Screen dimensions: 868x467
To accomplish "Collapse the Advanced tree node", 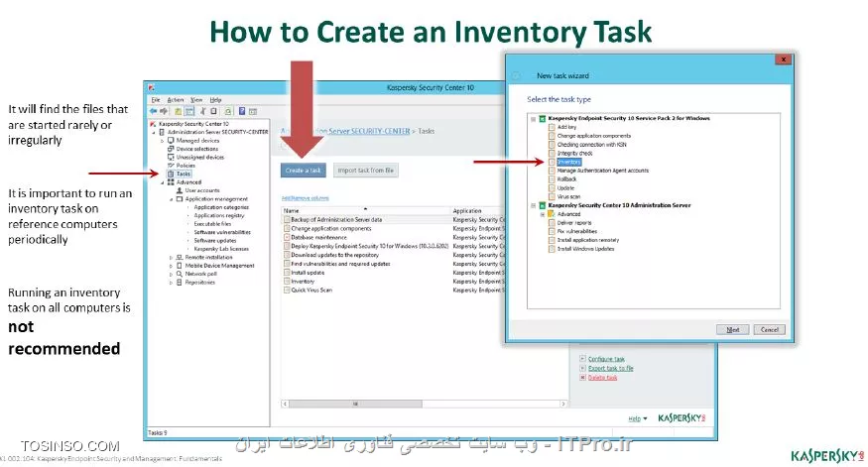I will click(x=163, y=182).
